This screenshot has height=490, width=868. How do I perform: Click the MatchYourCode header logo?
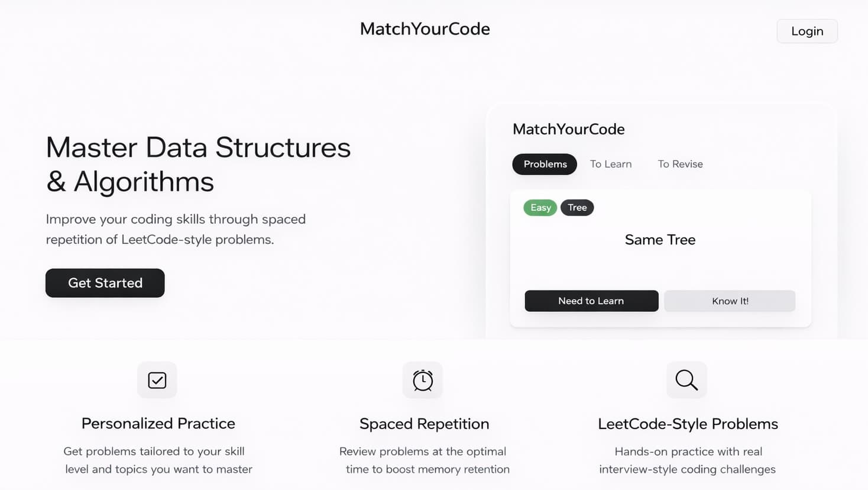tap(425, 28)
